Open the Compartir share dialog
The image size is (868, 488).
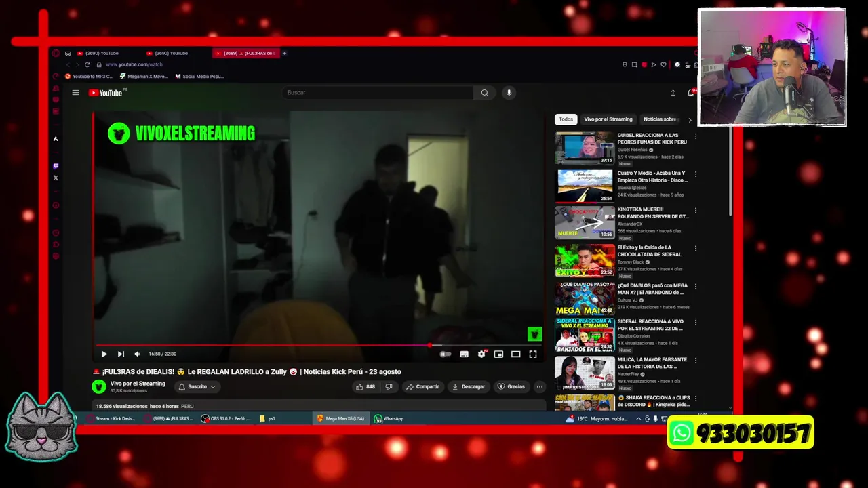point(422,386)
